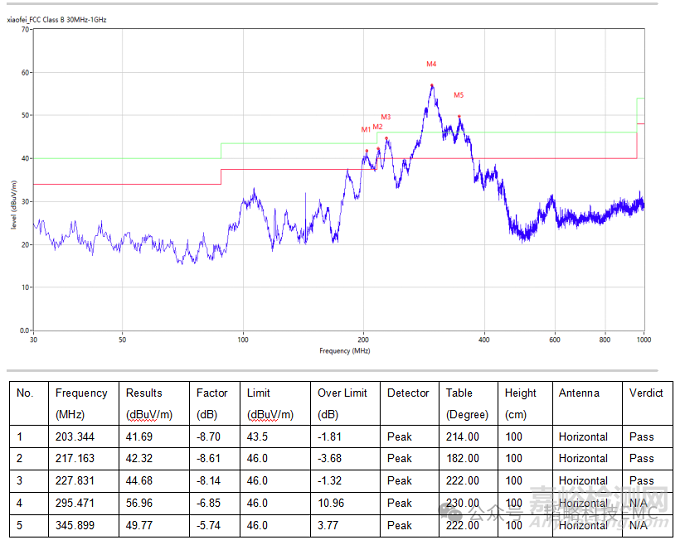Select the Antenna column header
The width and height of the screenshot is (680, 540).
click(581, 393)
